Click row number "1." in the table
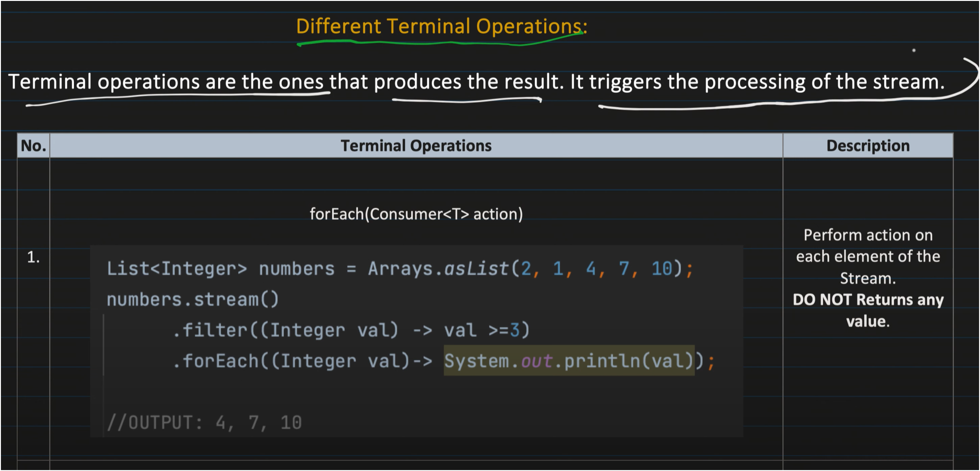Image resolution: width=980 pixels, height=471 pixels. point(33,257)
